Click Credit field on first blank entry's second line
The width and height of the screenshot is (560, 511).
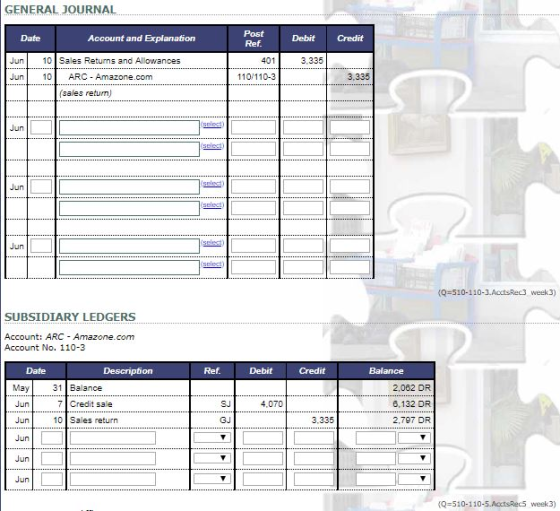(x=350, y=149)
